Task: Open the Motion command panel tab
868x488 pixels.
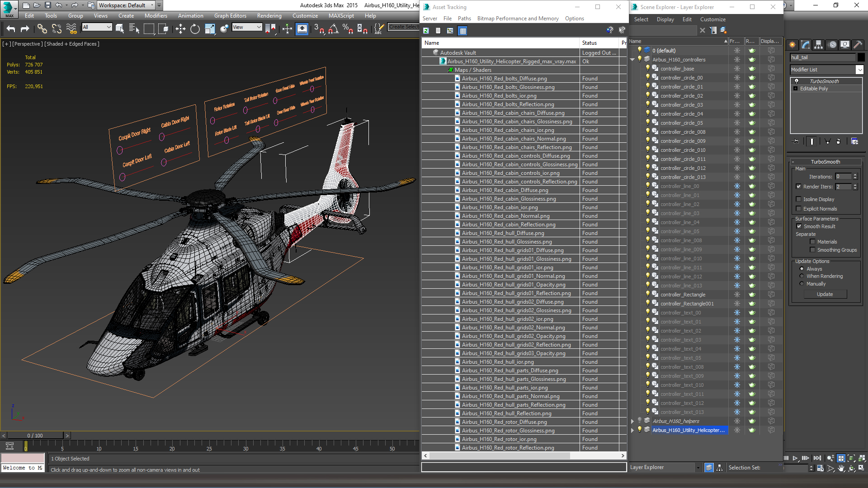Action: click(x=832, y=45)
